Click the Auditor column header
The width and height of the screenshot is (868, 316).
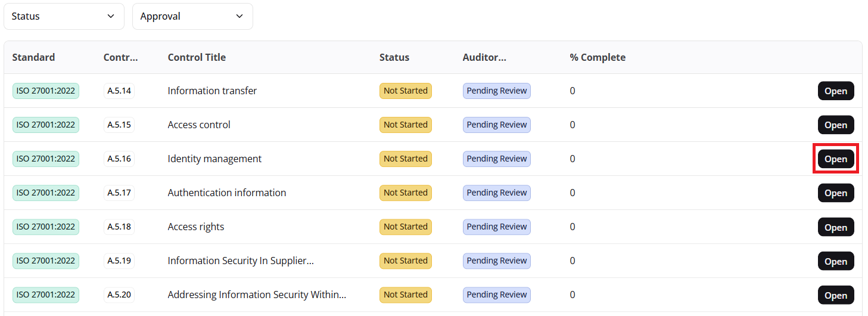pos(484,57)
